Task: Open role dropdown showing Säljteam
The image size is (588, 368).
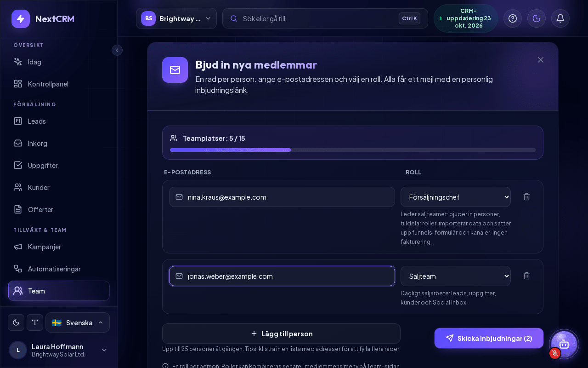Action: click(x=456, y=276)
